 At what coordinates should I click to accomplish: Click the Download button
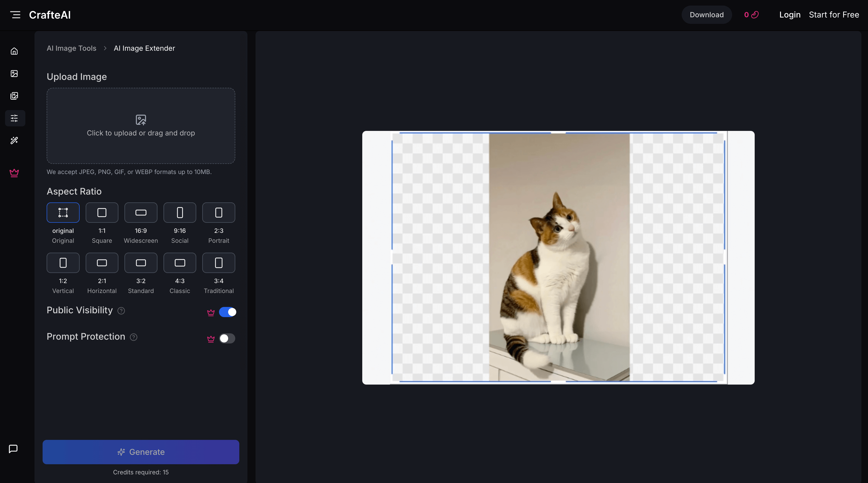[x=707, y=14]
